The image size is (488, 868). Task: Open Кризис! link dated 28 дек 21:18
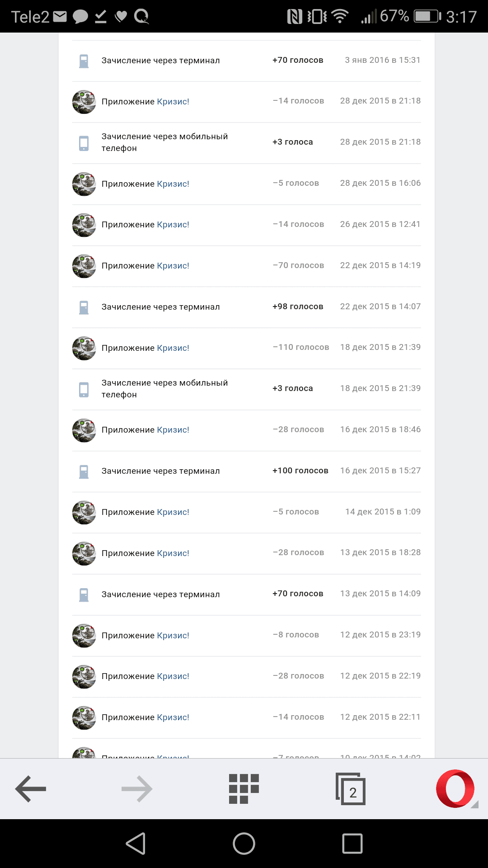(x=173, y=102)
